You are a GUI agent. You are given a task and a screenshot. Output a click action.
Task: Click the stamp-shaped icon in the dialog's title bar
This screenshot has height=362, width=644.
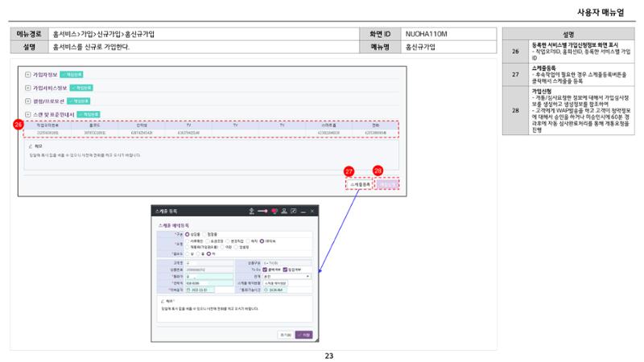(x=284, y=211)
